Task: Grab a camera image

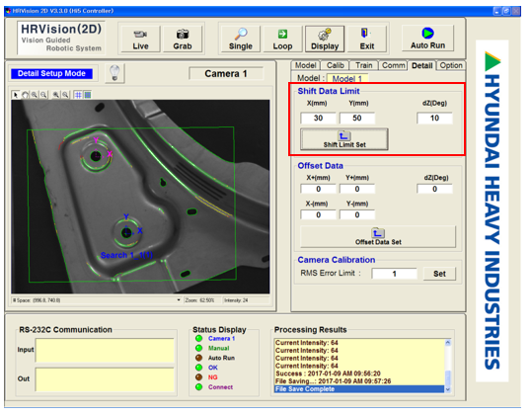Action: [183, 40]
